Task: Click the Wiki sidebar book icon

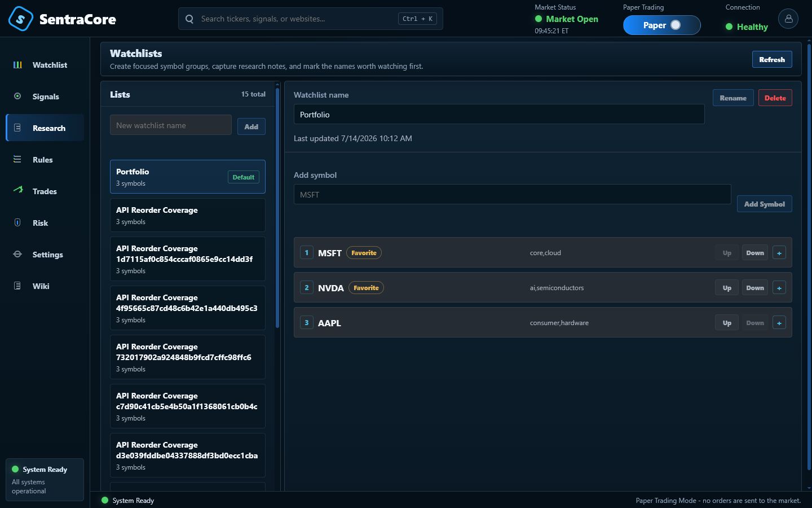Action: [17, 286]
